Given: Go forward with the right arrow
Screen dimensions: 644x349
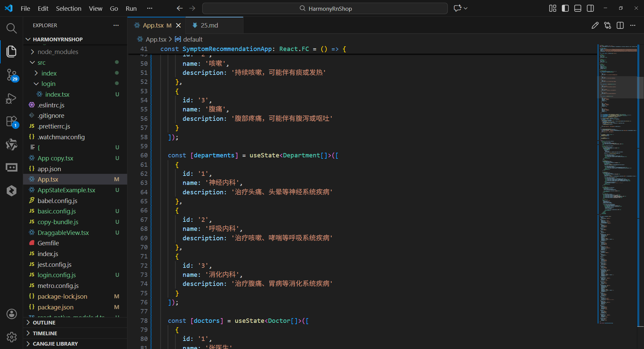Looking at the screenshot, I should click(x=192, y=8).
